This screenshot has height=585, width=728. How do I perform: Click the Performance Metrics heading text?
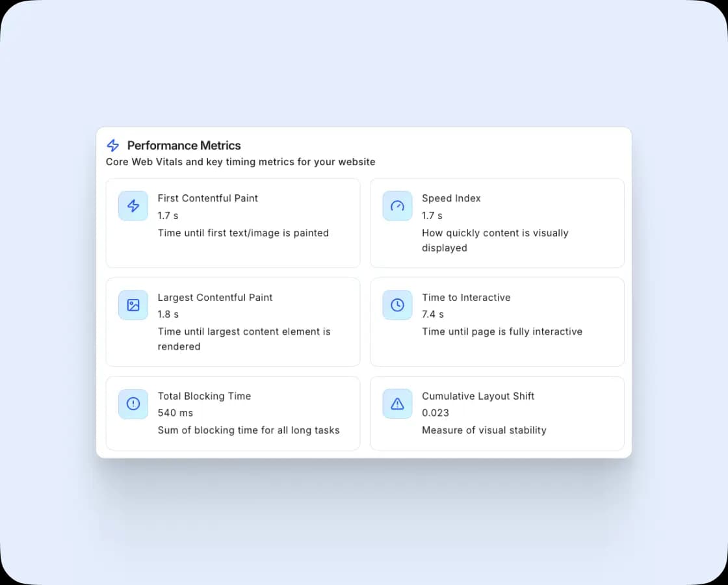pyautogui.click(x=184, y=146)
